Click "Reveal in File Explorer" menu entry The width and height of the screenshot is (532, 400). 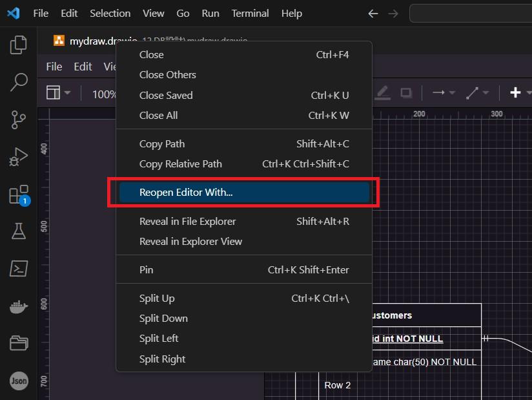(x=188, y=222)
